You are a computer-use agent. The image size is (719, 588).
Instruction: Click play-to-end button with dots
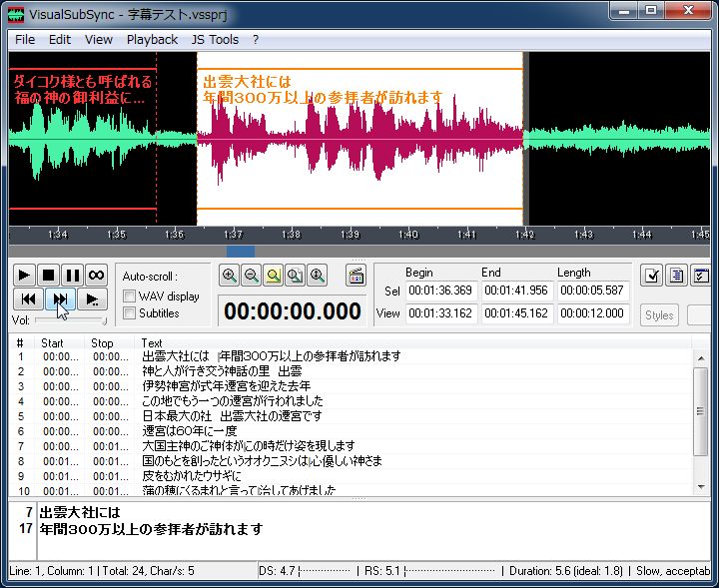[x=92, y=299]
